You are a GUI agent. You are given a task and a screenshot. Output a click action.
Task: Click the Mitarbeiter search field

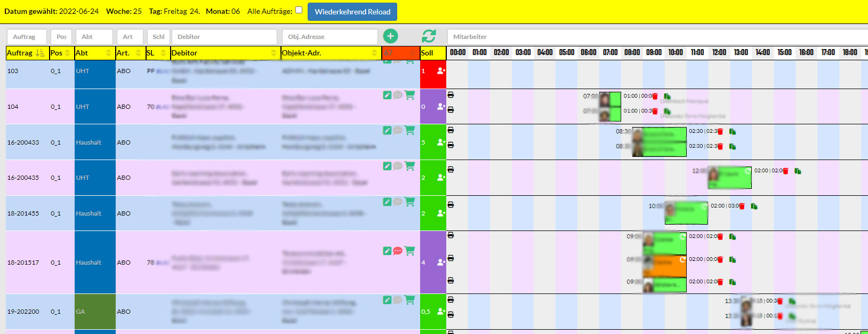656,37
